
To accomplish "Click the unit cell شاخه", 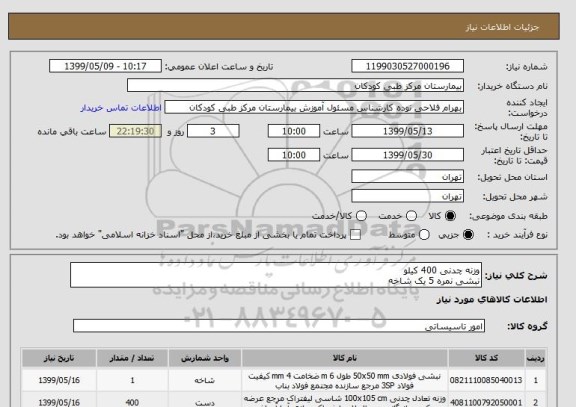I will [205, 380].
